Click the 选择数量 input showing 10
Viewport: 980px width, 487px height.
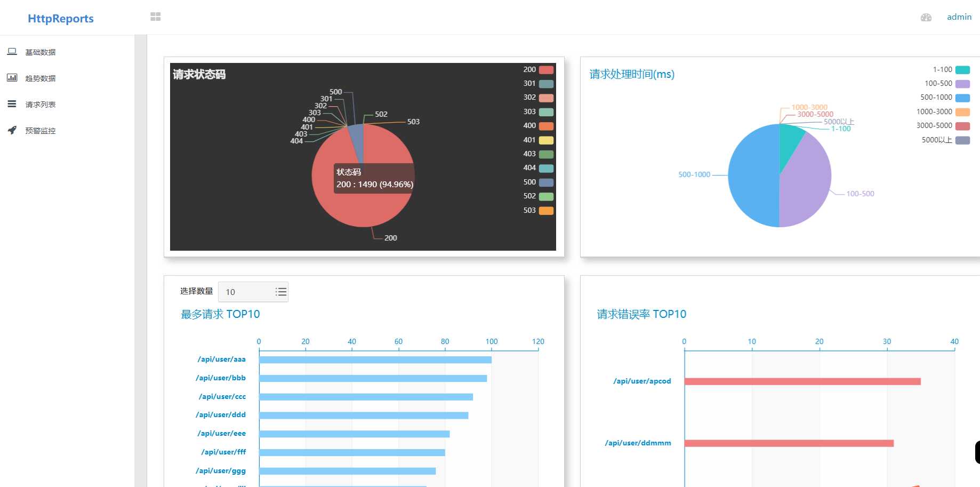[x=246, y=292]
